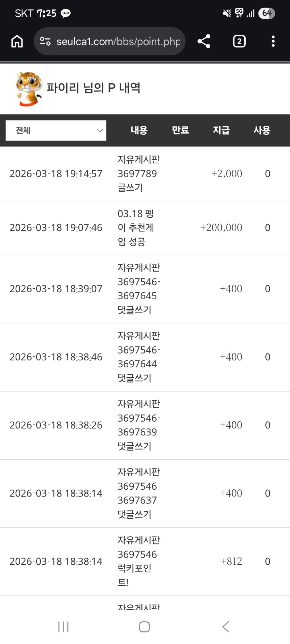Image resolution: width=290 pixels, height=644 pixels.
Task: Tap the Android recent apps button
Action: coord(63,627)
